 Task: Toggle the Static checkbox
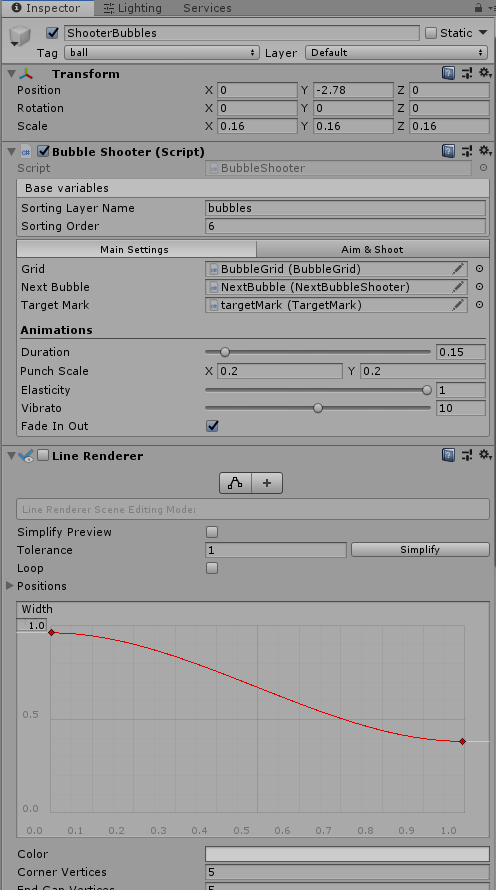[431, 33]
